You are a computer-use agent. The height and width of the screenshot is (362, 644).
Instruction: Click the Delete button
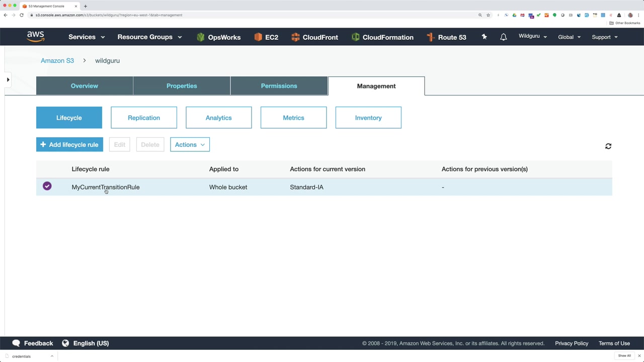click(150, 145)
